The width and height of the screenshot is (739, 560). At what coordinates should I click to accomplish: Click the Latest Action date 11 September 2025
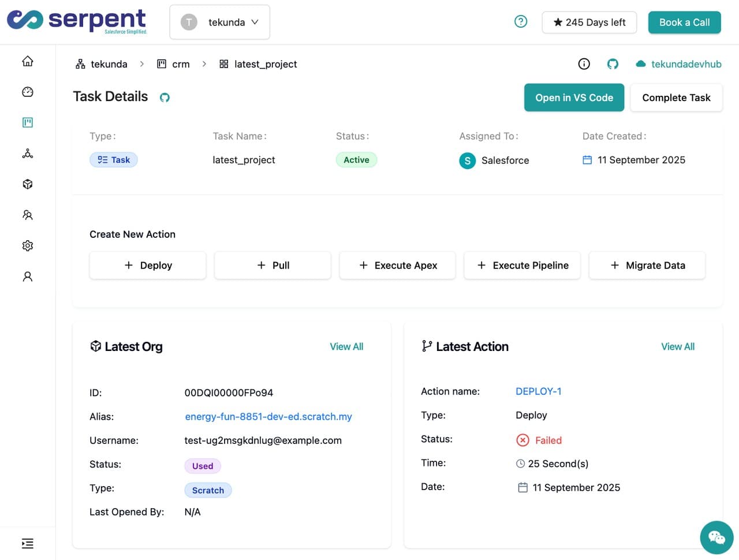click(x=576, y=487)
